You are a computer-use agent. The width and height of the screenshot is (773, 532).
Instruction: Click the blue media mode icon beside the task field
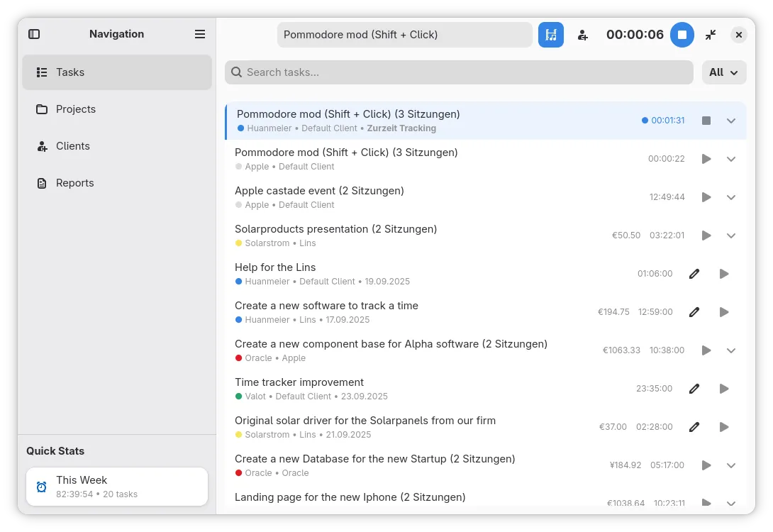(551, 34)
